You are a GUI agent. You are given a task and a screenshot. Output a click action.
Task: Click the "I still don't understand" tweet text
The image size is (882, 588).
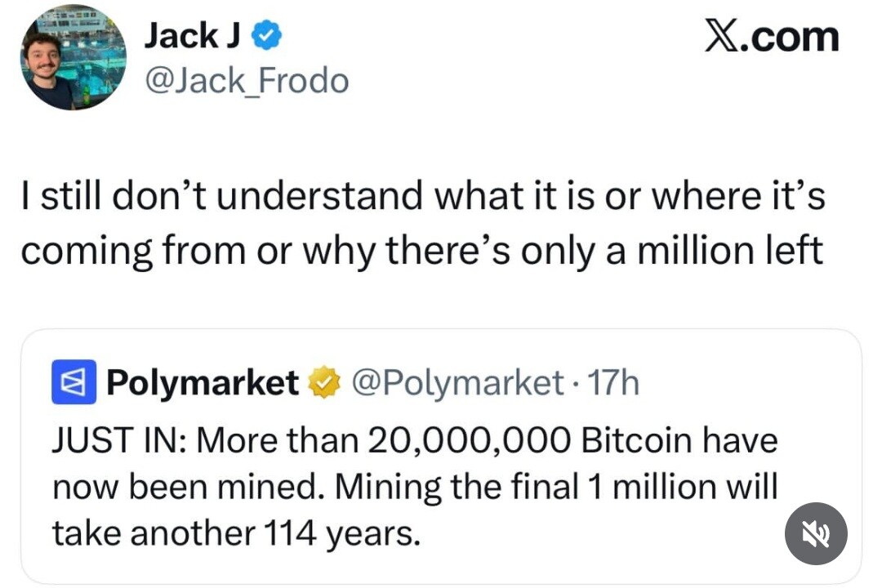point(222,198)
